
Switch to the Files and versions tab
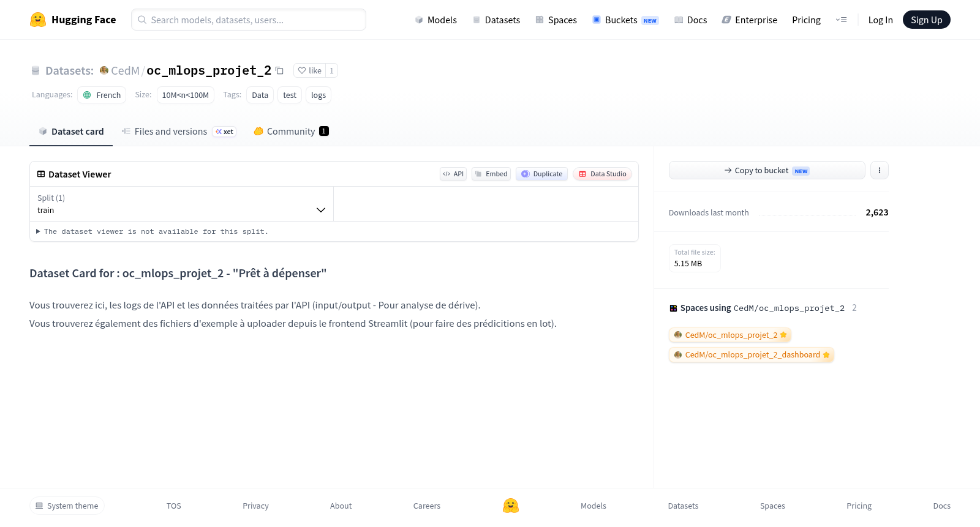179,132
